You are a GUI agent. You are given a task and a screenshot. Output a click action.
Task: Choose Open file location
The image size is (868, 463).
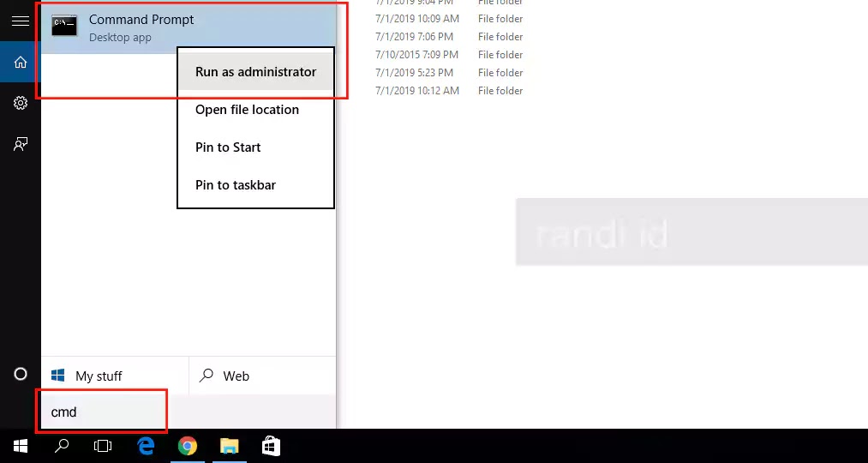(x=255, y=110)
